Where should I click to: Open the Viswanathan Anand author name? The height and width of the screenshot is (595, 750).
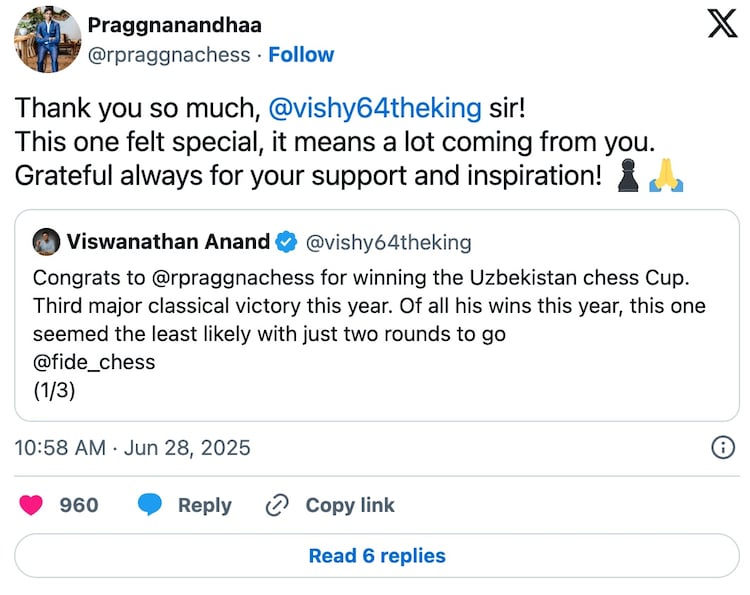point(167,241)
